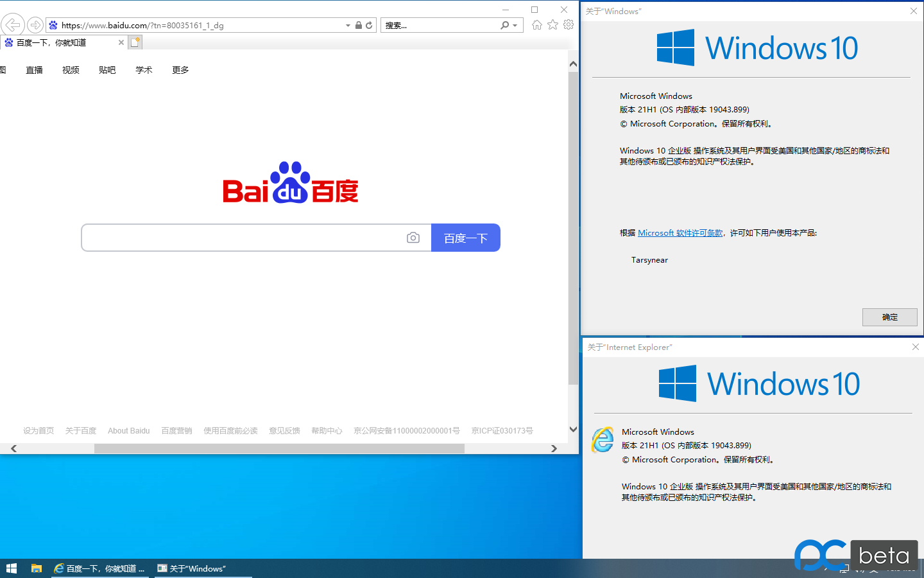The height and width of the screenshot is (578, 924).
Task: Open the IE Tools gear icon
Action: click(569, 25)
